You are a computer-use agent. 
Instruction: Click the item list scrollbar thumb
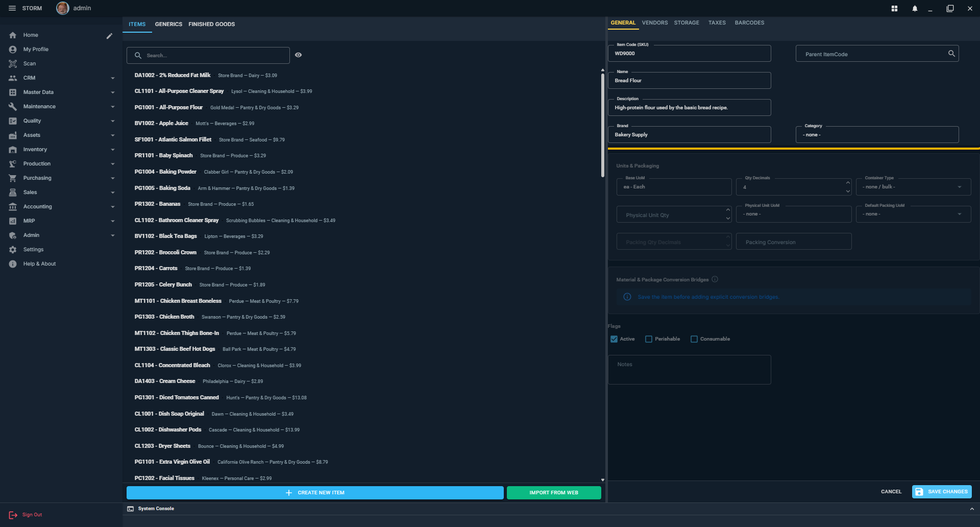(x=602, y=125)
